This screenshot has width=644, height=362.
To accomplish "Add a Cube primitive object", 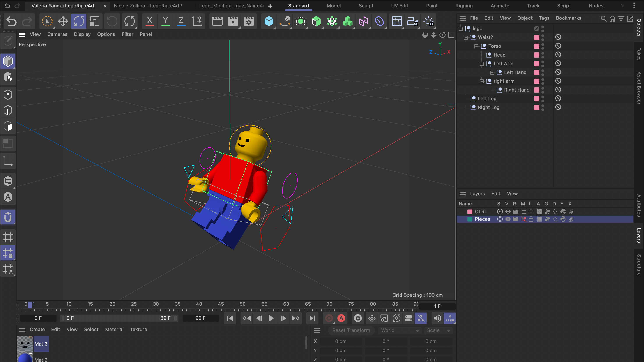I will click(x=269, y=21).
